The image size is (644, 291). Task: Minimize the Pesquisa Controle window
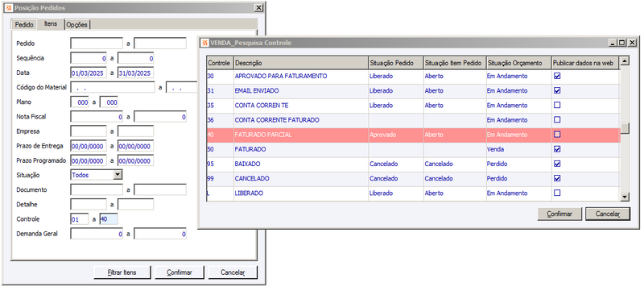[613, 43]
